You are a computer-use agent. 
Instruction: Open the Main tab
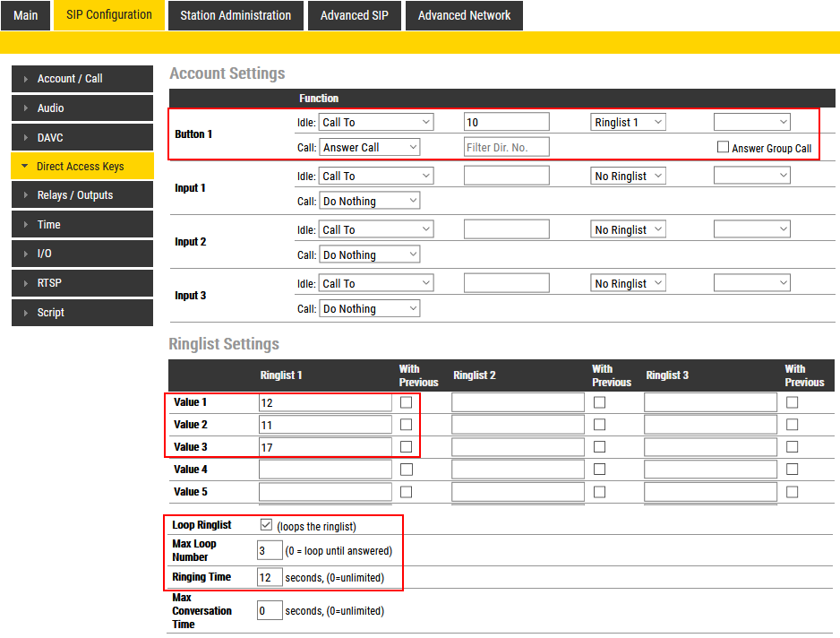[26, 15]
